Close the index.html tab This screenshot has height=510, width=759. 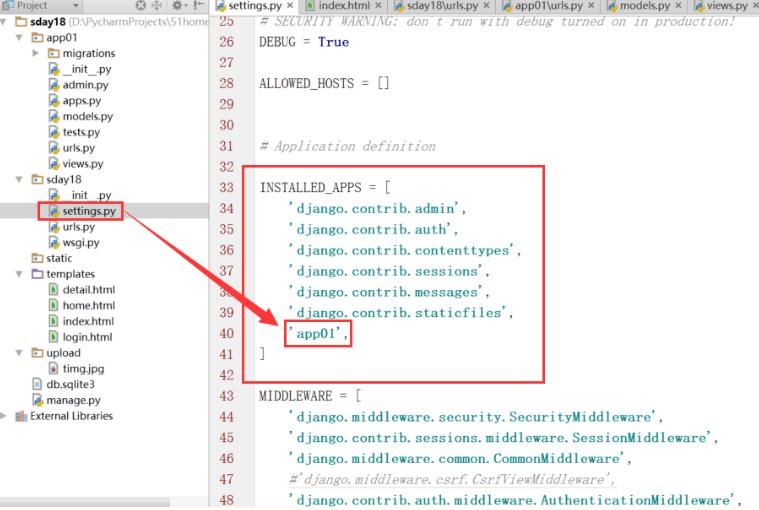[378, 5]
